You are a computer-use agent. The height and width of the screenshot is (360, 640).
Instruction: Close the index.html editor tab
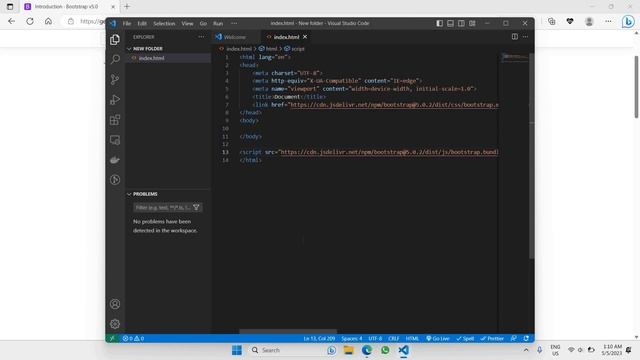click(305, 37)
